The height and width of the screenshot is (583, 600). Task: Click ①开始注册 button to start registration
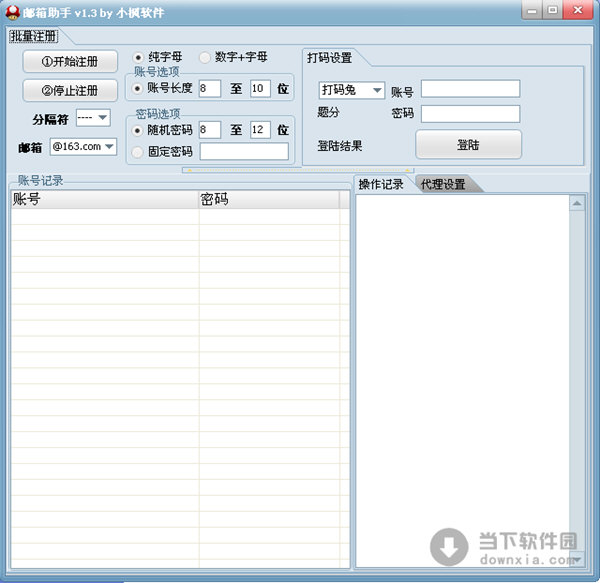coord(70,61)
